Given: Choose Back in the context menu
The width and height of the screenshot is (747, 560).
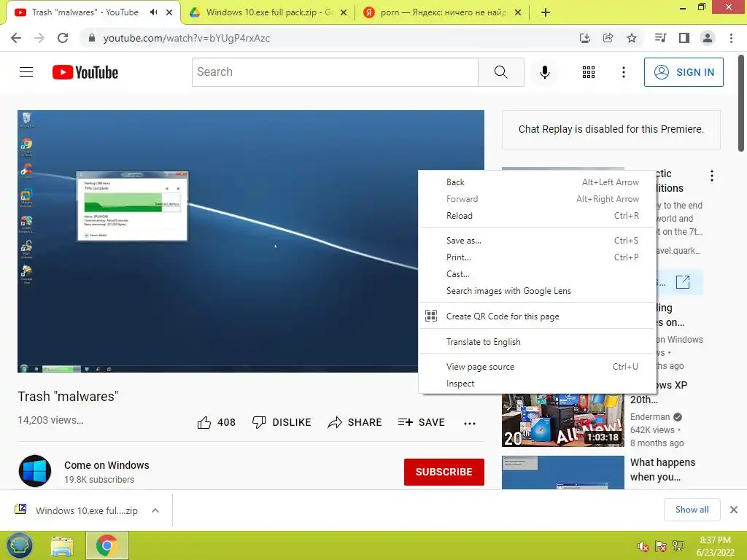Looking at the screenshot, I should coord(538,182).
